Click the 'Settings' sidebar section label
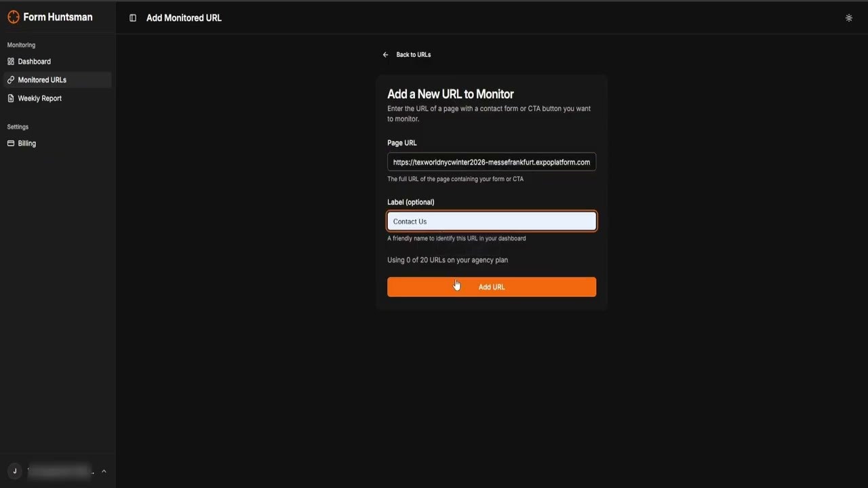 pos(18,127)
